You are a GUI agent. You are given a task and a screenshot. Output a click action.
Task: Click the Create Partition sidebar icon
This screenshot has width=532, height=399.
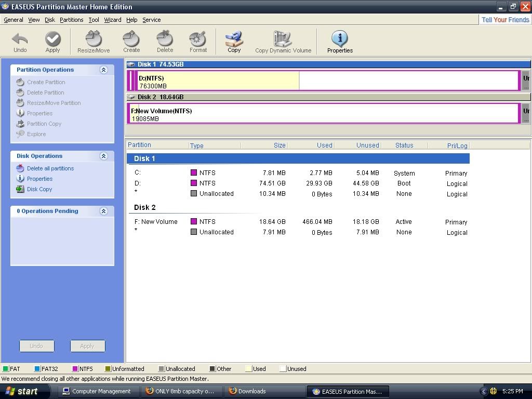click(20, 82)
